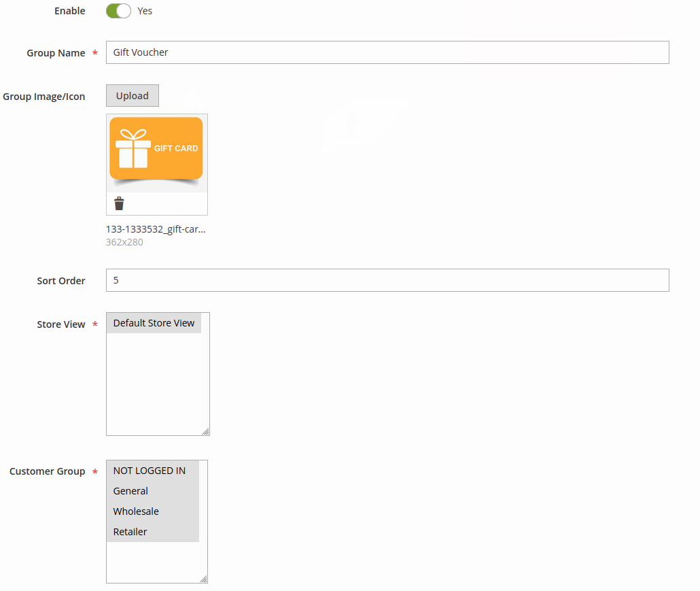700x591 pixels.
Task: Click the Yes label beside Enable toggle
Action: pyautogui.click(x=145, y=11)
